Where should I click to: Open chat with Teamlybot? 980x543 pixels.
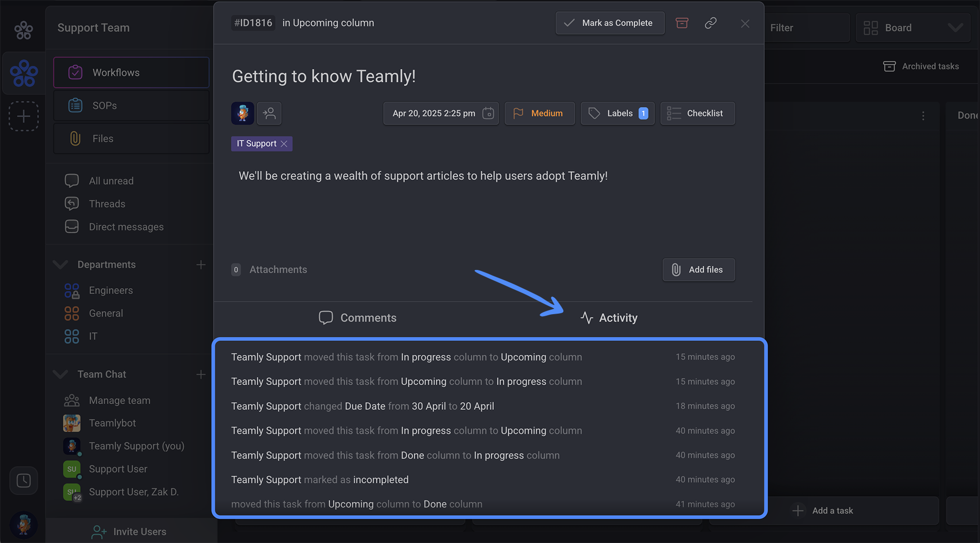(100, 423)
